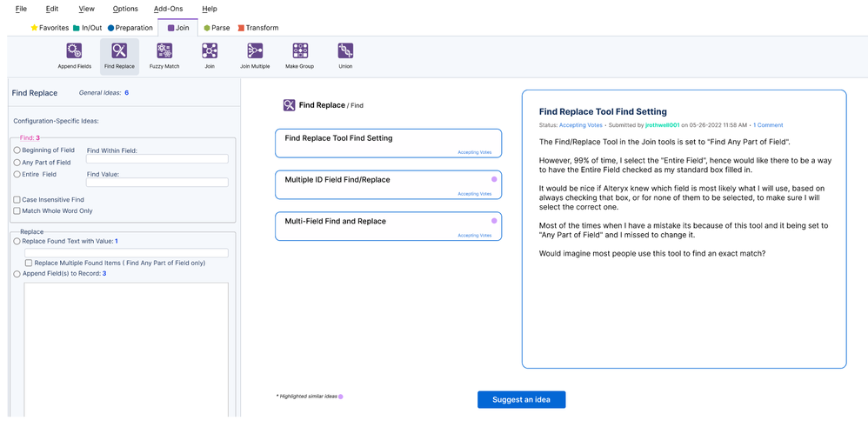Open the Edit menu
Screen dimensions: 868x427
tap(52, 9)
